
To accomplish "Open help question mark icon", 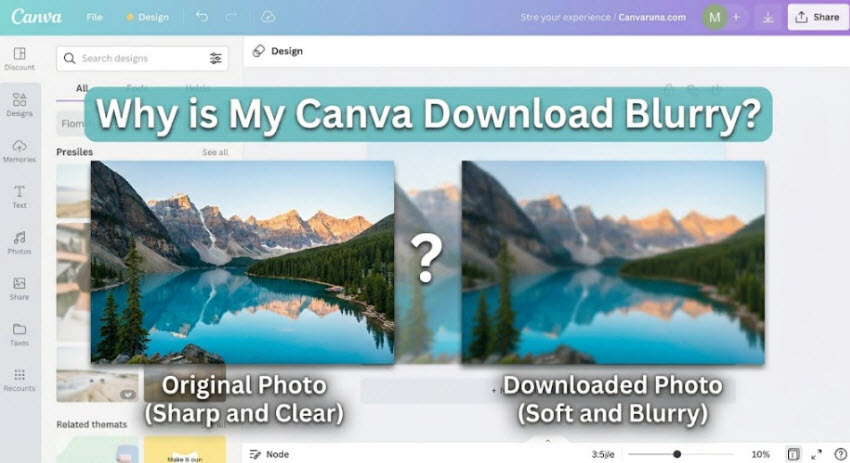I will 840,454.
